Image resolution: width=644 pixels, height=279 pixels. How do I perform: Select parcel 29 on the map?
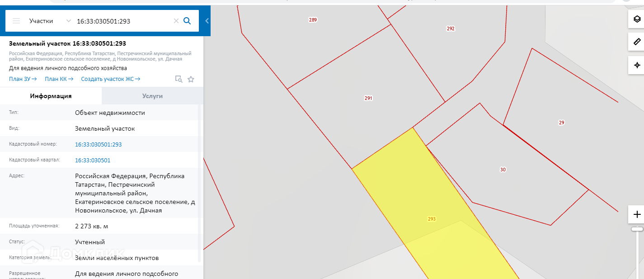coord(561,123)
